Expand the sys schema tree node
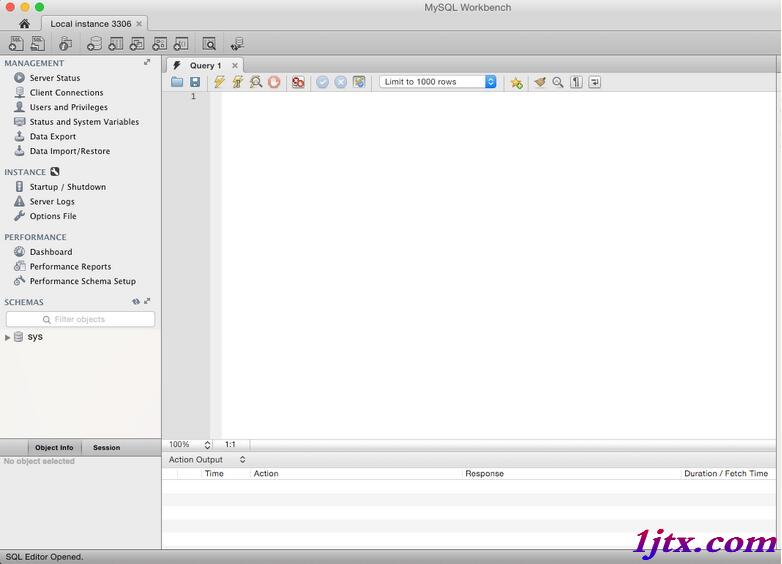 coord(7,337)
